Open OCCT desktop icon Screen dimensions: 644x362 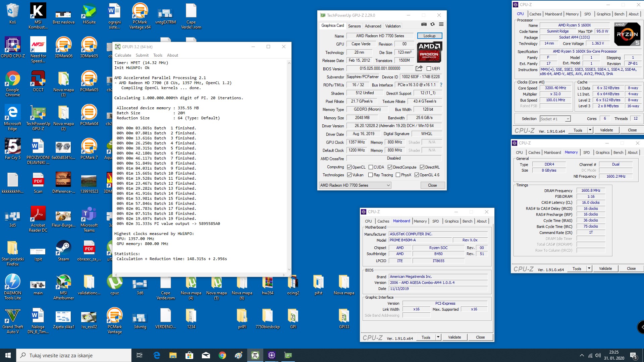(x=38, y=81)
